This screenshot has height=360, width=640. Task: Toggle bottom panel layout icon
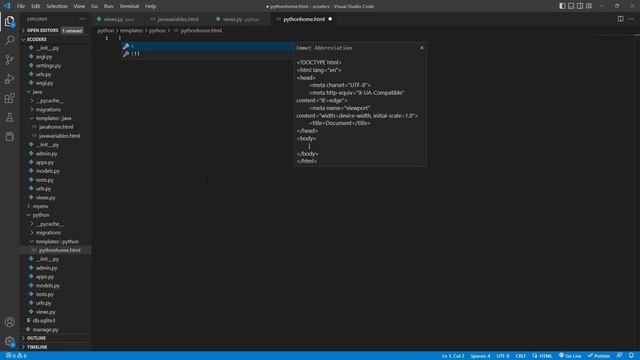tap(571, 6)
